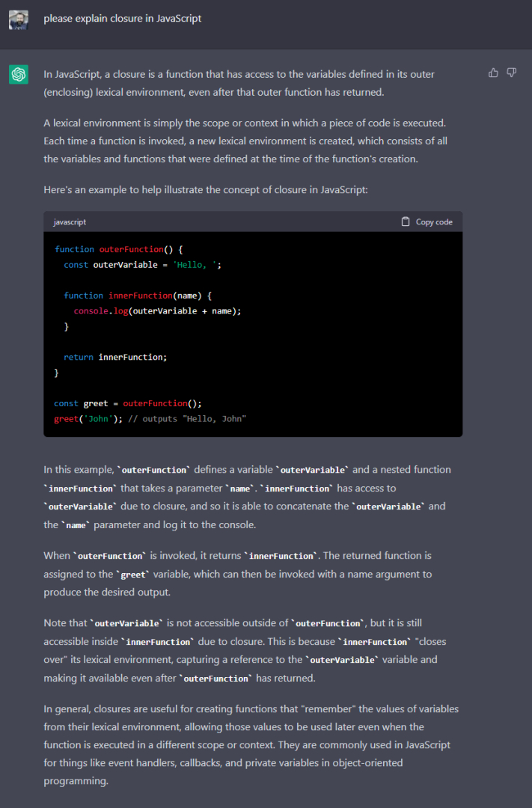The image size is (532, 808).
Task: Click the first paragraph defining closure
Action: click(x=239, y=83)
